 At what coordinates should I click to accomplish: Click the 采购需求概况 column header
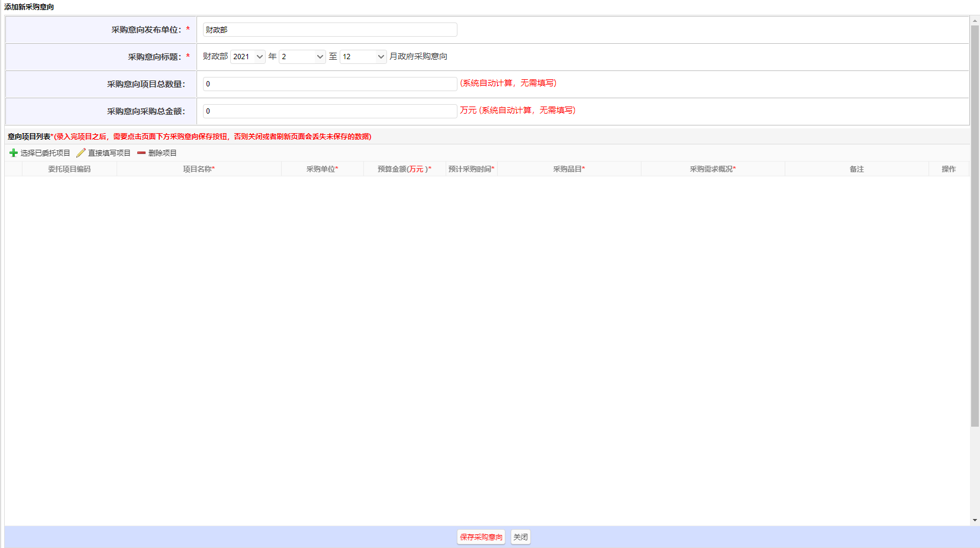[713, 169]
